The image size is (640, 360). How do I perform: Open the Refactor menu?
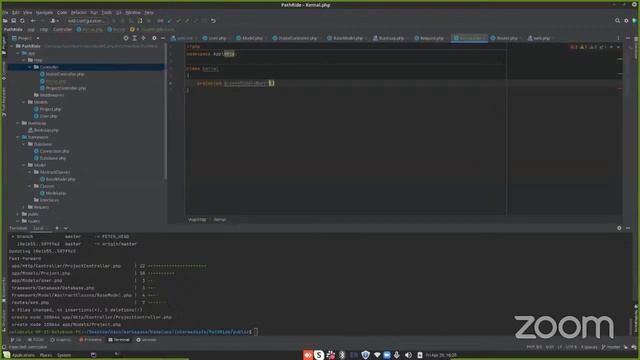coord(79,13)
